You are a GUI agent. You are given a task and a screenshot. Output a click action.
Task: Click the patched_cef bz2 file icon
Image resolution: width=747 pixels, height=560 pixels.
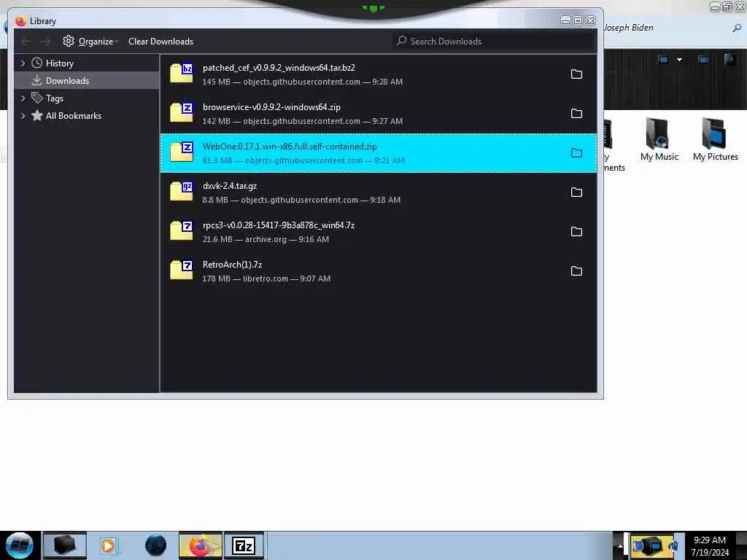pyautogui.click(x=182, y=74)
